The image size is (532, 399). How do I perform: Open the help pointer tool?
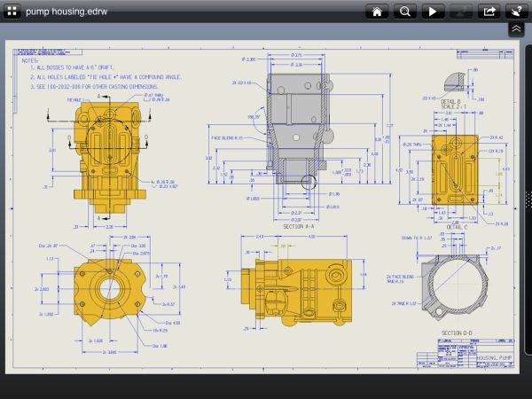(514, 12)
